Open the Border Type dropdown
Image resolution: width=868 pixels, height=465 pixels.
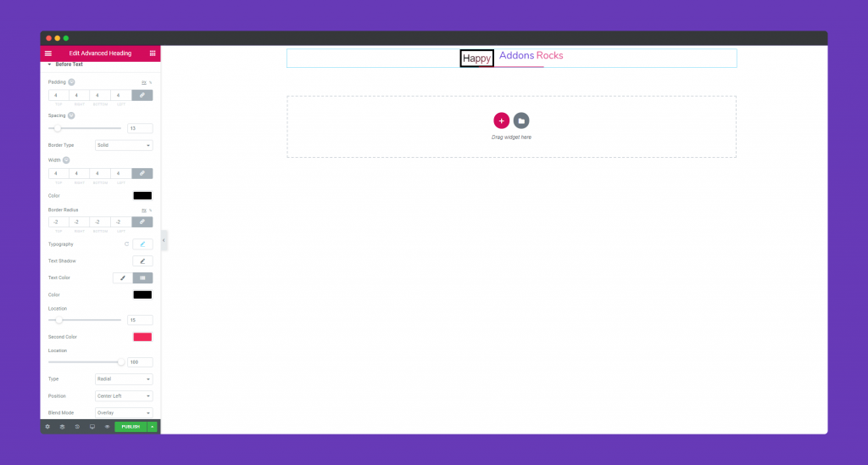point(124,145)
